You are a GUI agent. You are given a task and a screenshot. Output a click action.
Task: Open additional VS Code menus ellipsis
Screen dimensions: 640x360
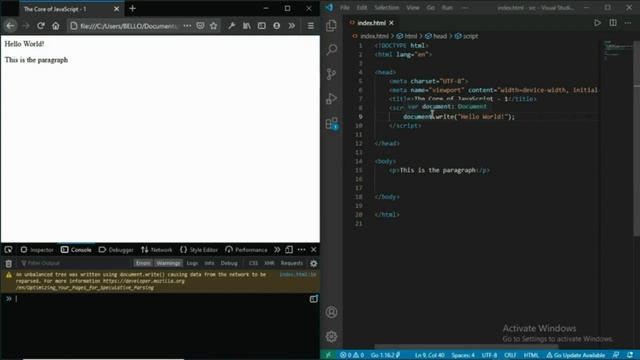(464, 8)
